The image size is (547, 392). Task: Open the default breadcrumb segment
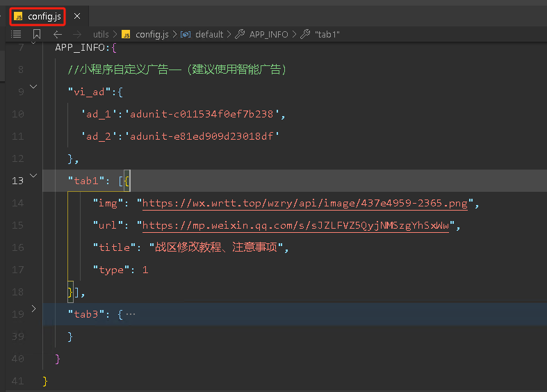coord(209,34)
